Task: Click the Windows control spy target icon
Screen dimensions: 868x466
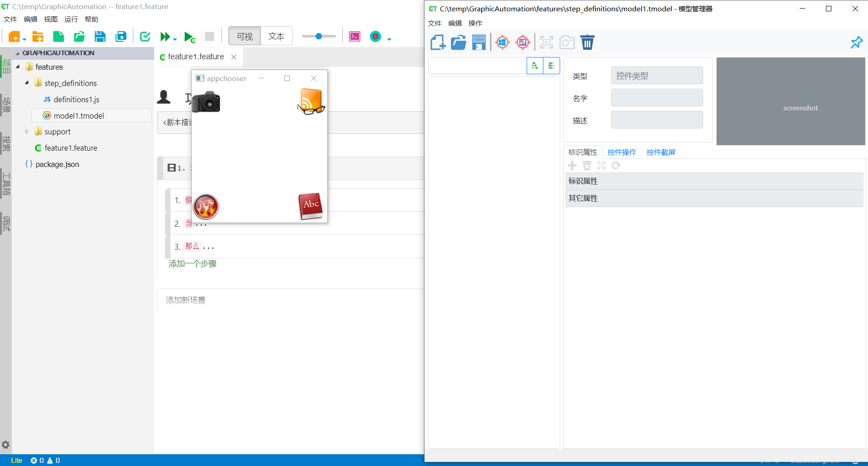Action: click(x=502, y=43)
